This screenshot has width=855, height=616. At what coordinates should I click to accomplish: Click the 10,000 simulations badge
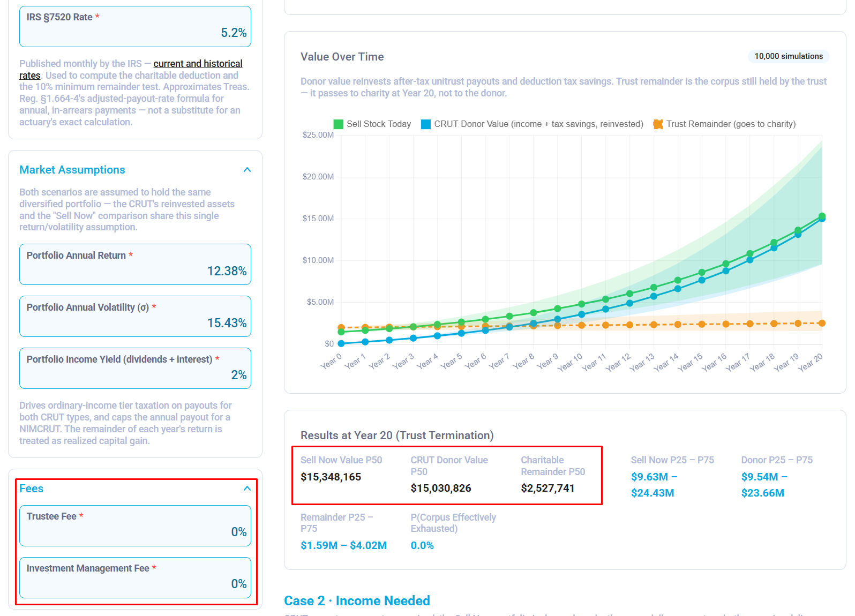[789, 56]
